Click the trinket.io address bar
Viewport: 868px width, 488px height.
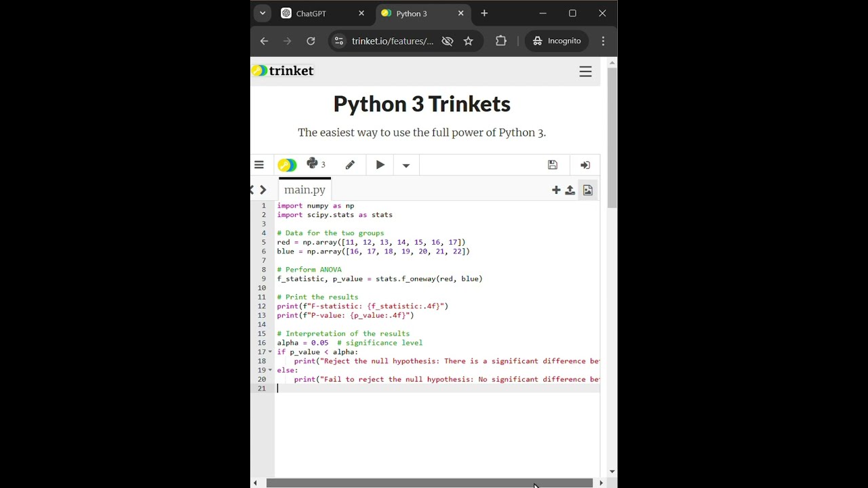pyautogui.click(x=393, y=41)
